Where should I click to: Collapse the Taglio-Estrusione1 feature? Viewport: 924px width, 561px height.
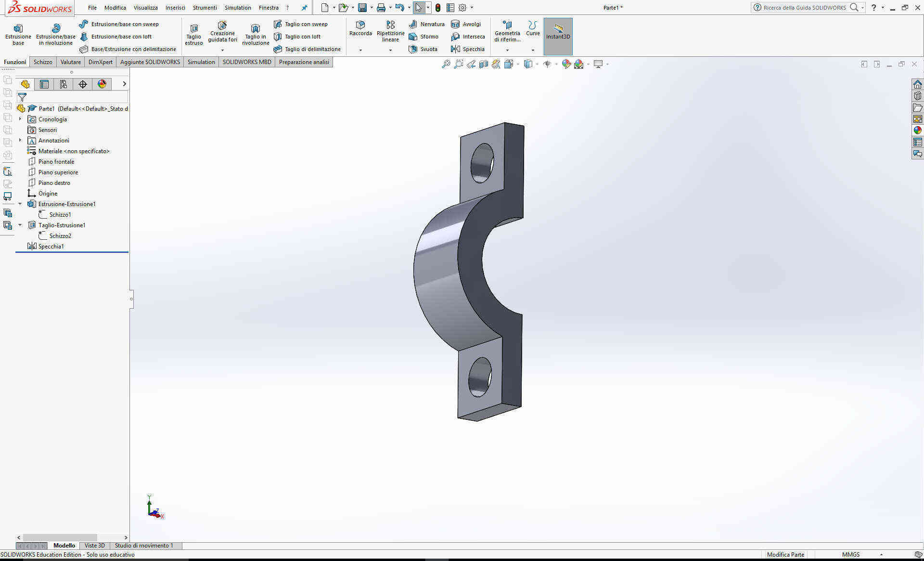[20, 225]
